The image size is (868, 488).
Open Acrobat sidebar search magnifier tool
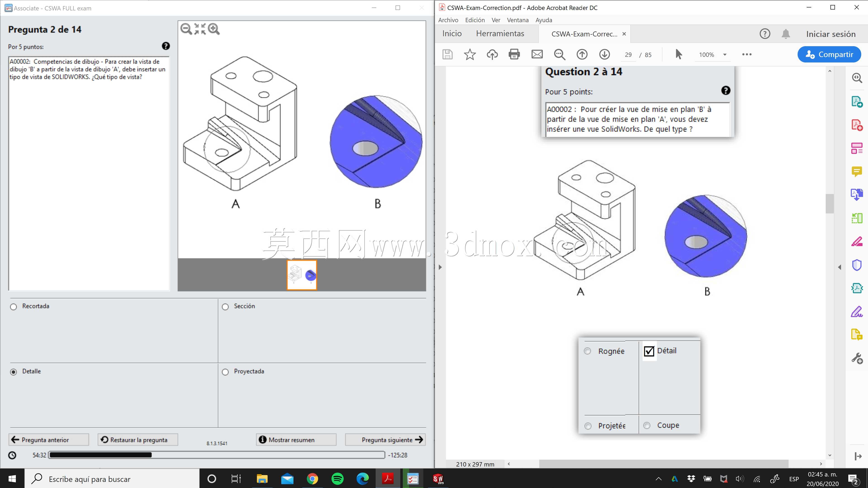pos(857,78)
